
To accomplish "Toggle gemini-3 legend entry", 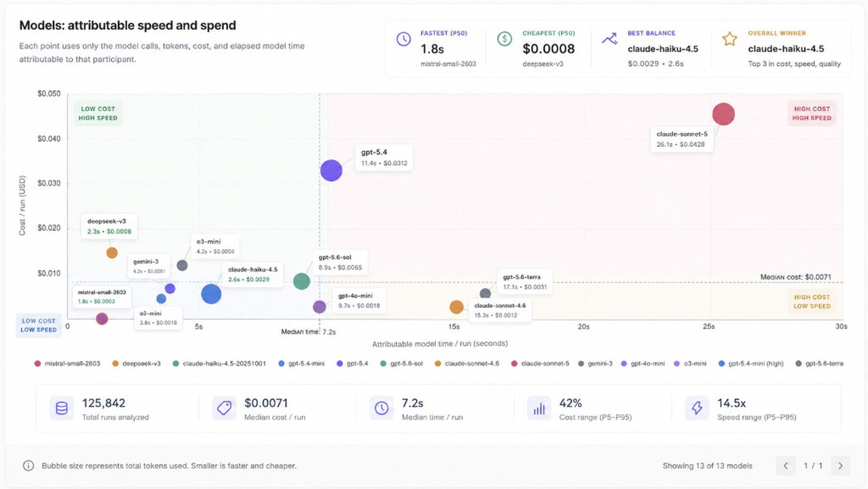I will (x=595, y=364).
